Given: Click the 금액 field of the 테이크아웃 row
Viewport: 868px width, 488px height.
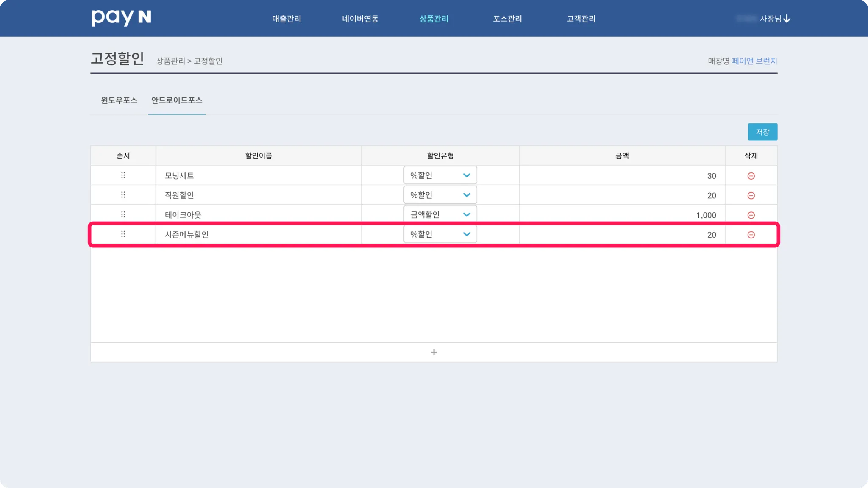Looking at the screenshot, I should [621, 215].
